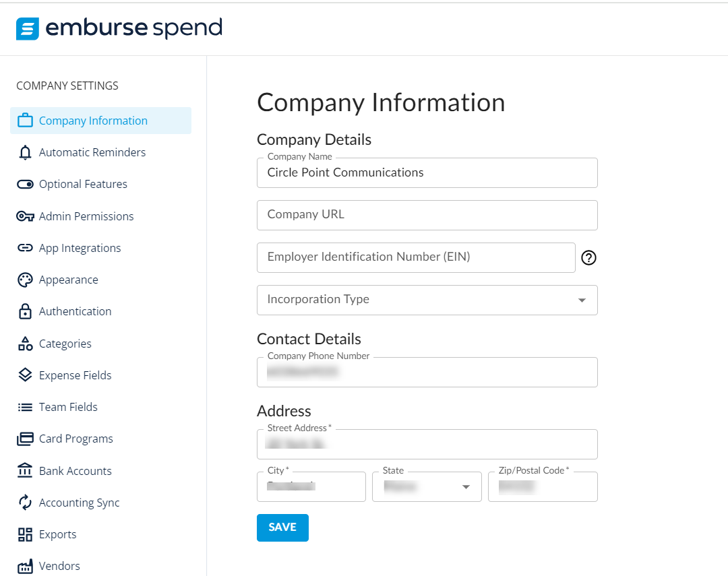Select the Card Programs card icon
Viewport: 728px width, 576px height.
tap(24, 439)
